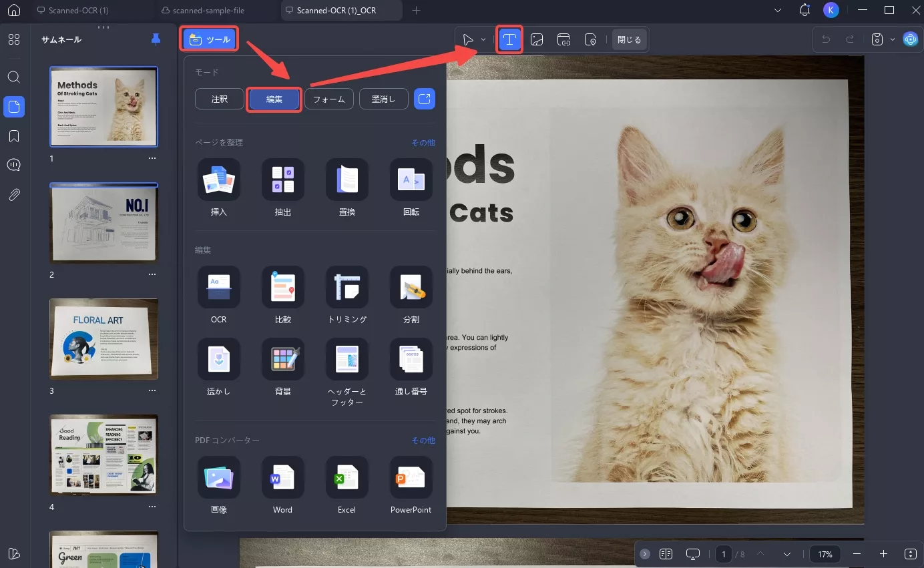Toggle the pin on サムネール panel
This screenshot has width=924, height=568.
click(x=156, y=39)
